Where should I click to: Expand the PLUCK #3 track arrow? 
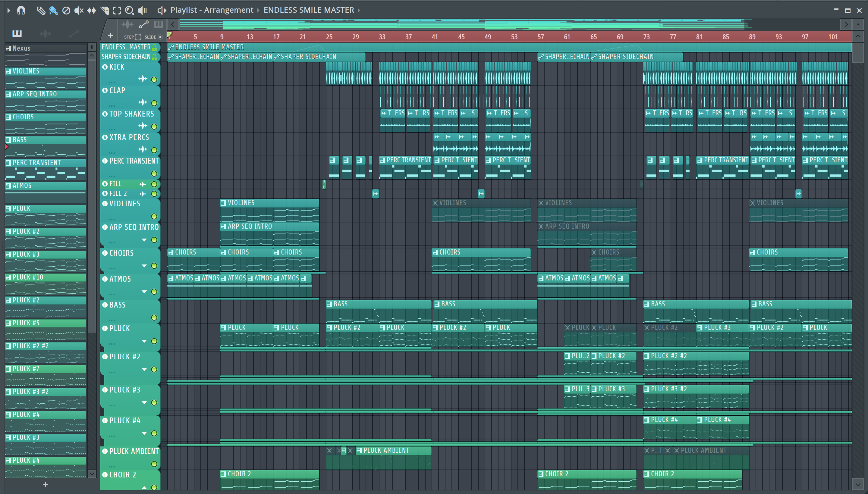(144, 403)
